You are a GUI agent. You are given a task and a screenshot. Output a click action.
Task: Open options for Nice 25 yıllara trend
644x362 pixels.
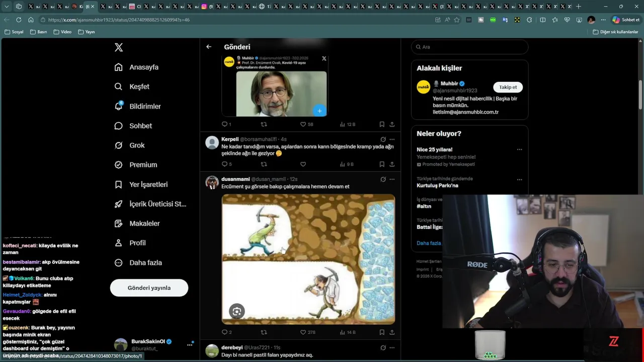click(519, 149)
